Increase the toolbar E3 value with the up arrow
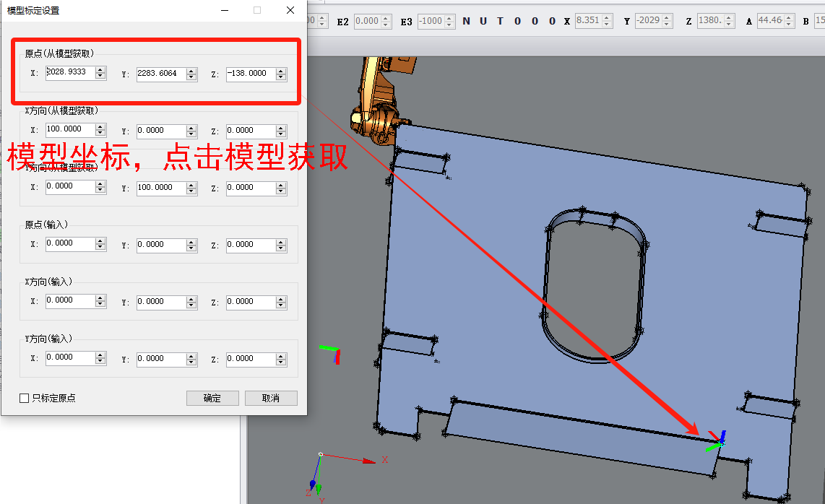The width and height of the screenshot is (825, 504). point(449,18)
